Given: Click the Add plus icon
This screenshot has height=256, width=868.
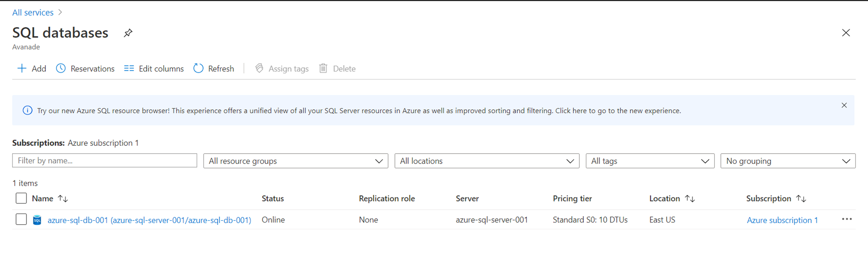Looking at the screenshot, I should pyautogui.click(x=22, y=69).
